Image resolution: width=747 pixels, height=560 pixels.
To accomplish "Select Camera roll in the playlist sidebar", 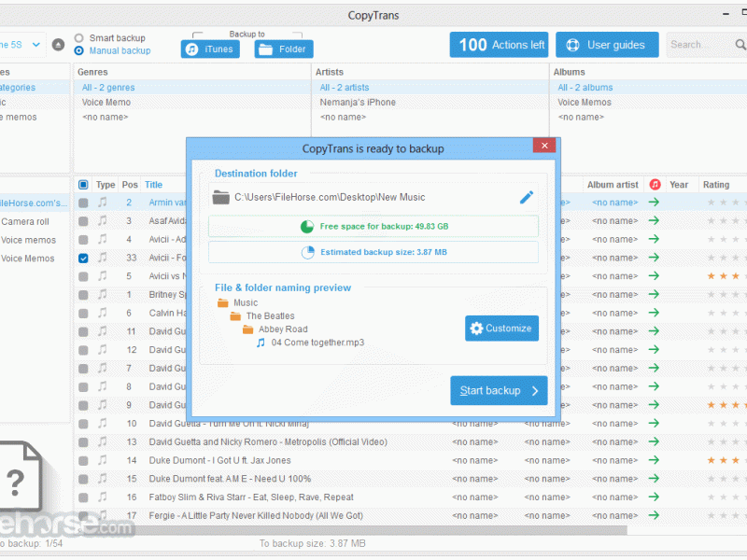I will pyautogui.click(x=25, y=222).
